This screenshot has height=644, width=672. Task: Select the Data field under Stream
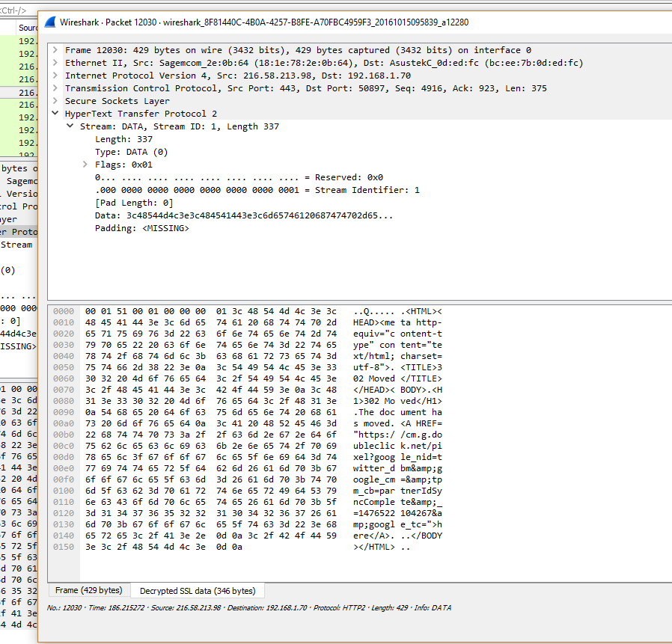click(x=210, y=215)
